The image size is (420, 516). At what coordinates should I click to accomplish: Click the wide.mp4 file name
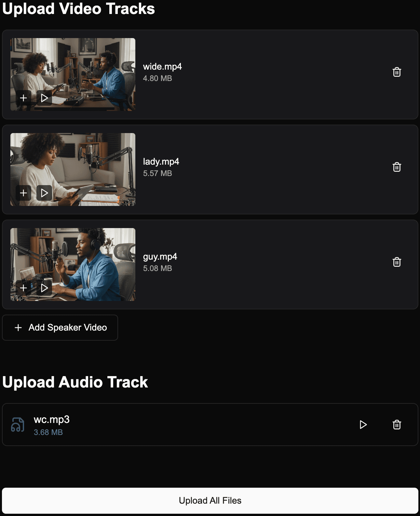[162, 67]
